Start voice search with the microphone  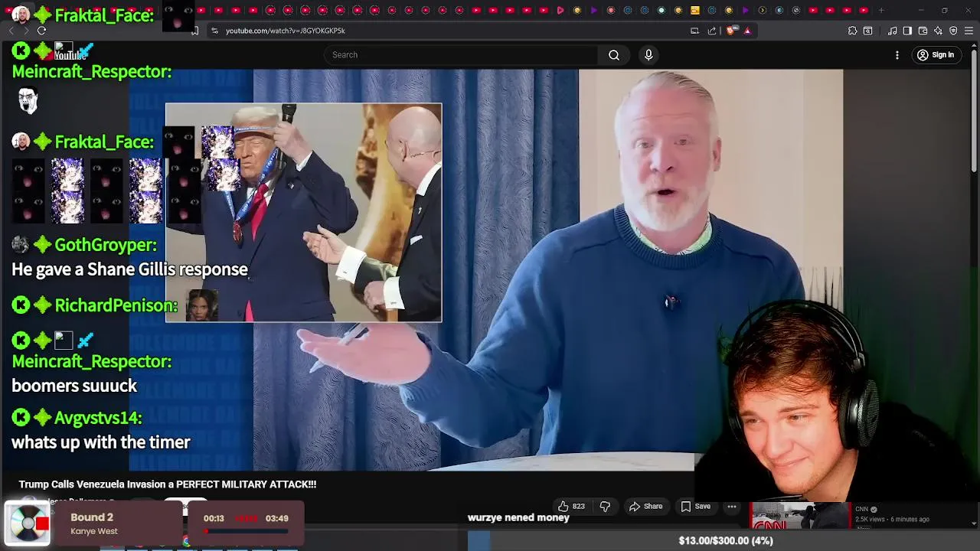(x=648, y=54)
